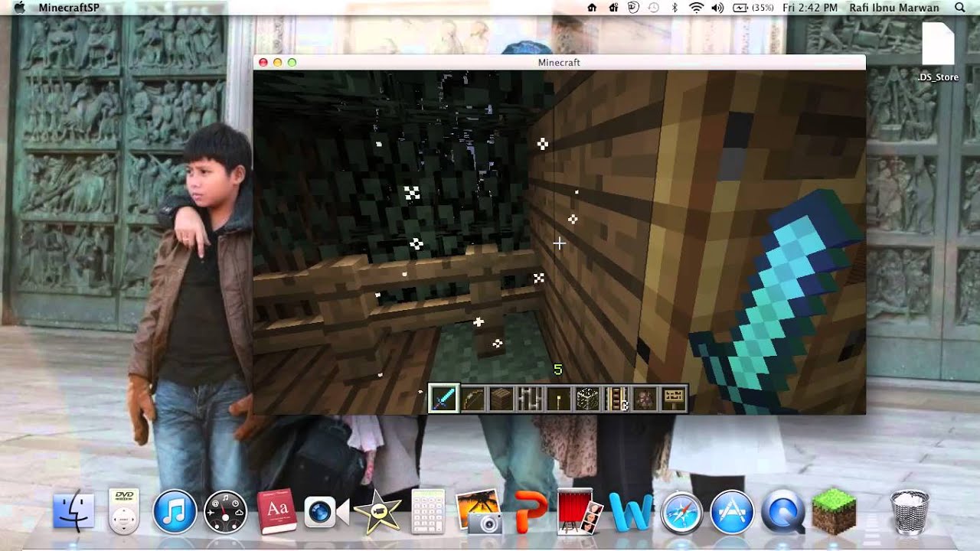Open iPhoto from the dock
The image size is (980, 551).
tap(479, 512)
